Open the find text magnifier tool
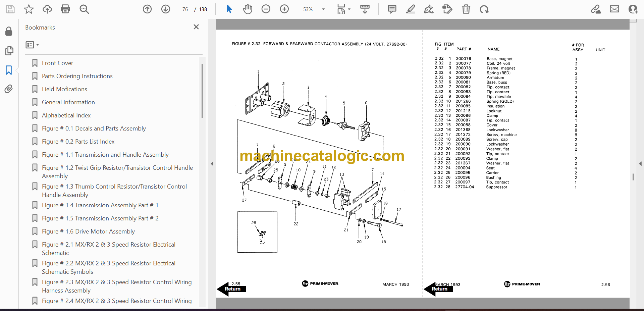This screenshot has height=311, width=644. [84, 9]
